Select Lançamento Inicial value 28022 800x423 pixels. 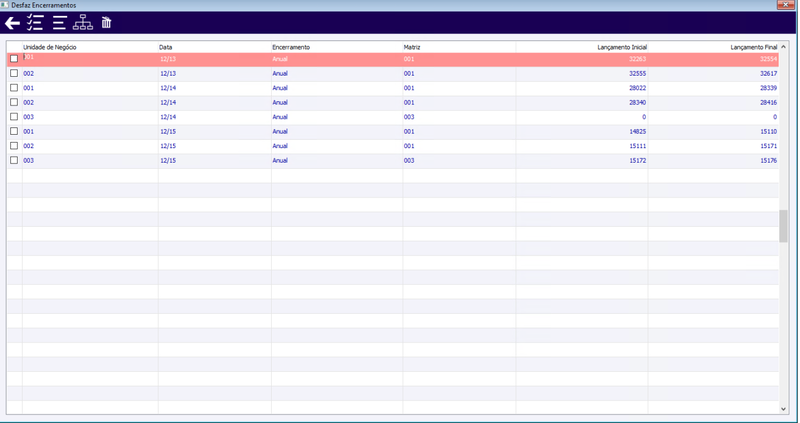pos(637,88)
